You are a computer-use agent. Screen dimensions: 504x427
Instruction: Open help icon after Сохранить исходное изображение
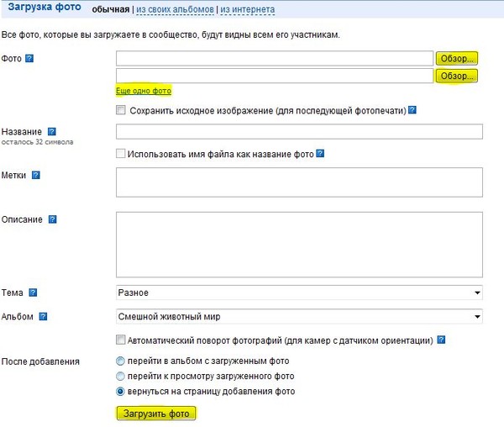[x=412, y=110]
